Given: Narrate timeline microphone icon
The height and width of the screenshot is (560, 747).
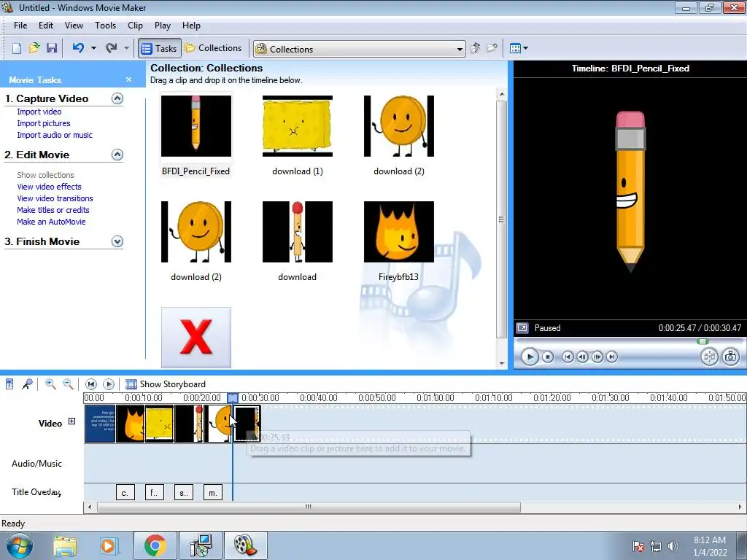Looking at the screenshot, I should point(27,384).
